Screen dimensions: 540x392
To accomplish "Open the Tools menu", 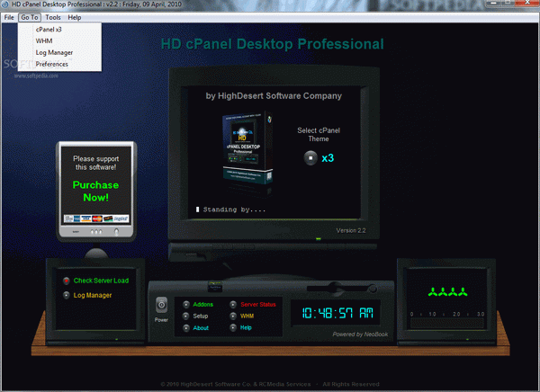I will point(53,17).
